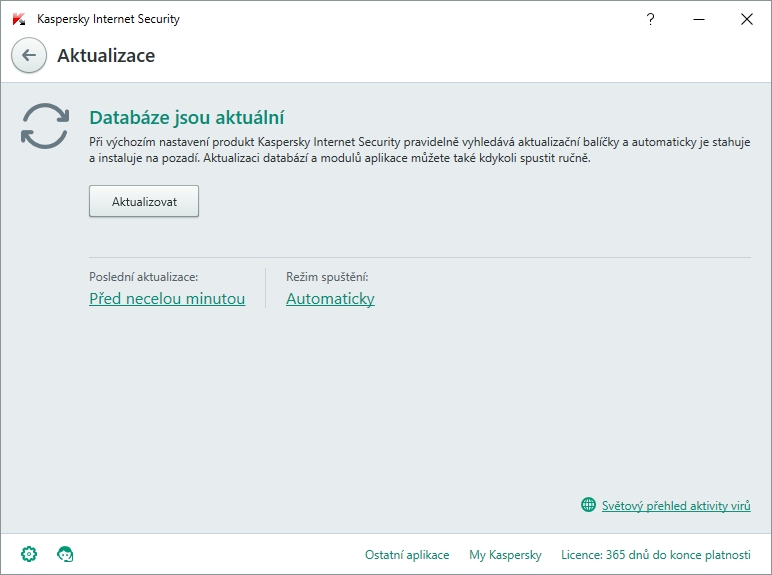This screenshot has height=575, width=772.
Task: Click the 'Databáze jsou aktuální' status heading
Action: pyautogui.click(x=188, y=118)
